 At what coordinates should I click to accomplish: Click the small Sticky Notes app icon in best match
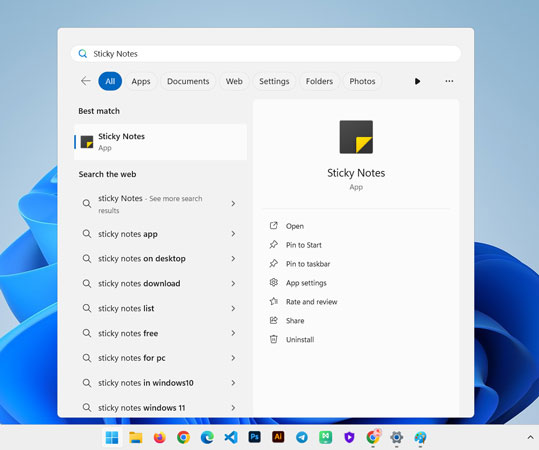pyautogui.click(x=87, y=142)
